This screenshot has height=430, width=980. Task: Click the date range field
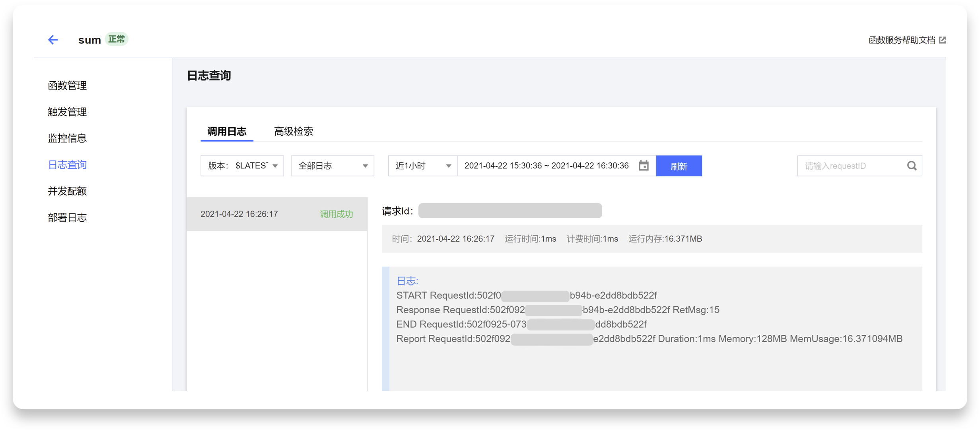point(546,166)
